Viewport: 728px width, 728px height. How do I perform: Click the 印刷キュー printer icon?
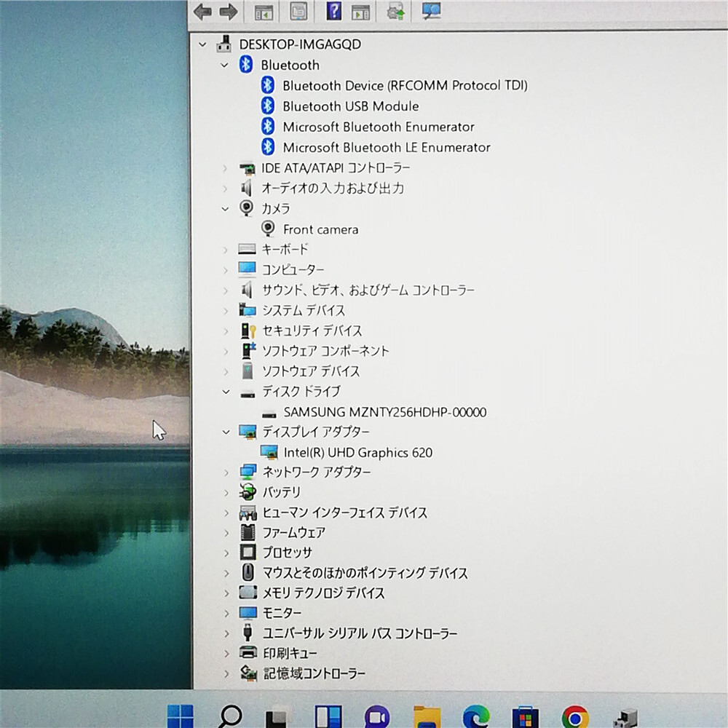pyautogui.click(x=248, y=653)
